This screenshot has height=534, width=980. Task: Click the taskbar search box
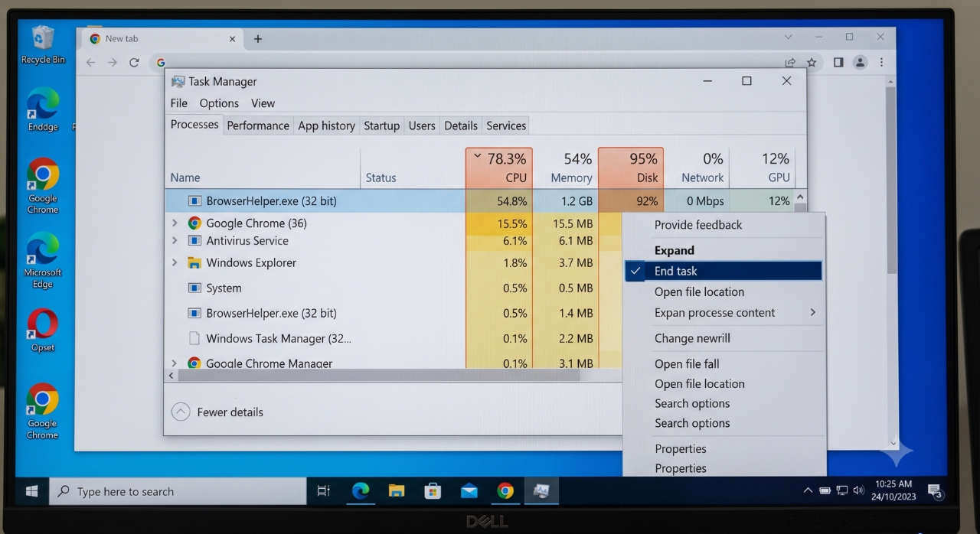coord(178,491)
